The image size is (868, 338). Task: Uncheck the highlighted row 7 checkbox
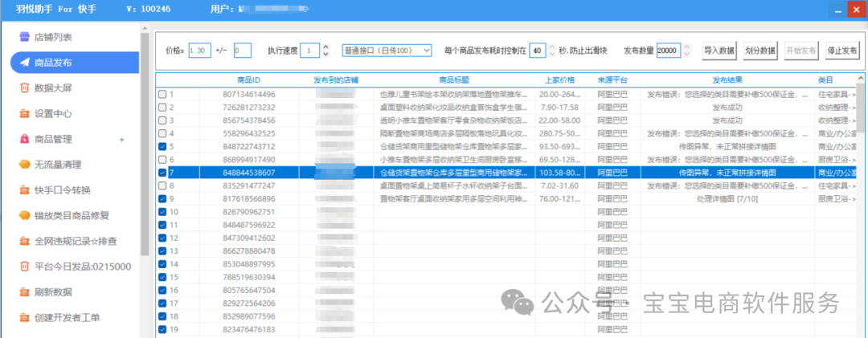tap(162, 173)
